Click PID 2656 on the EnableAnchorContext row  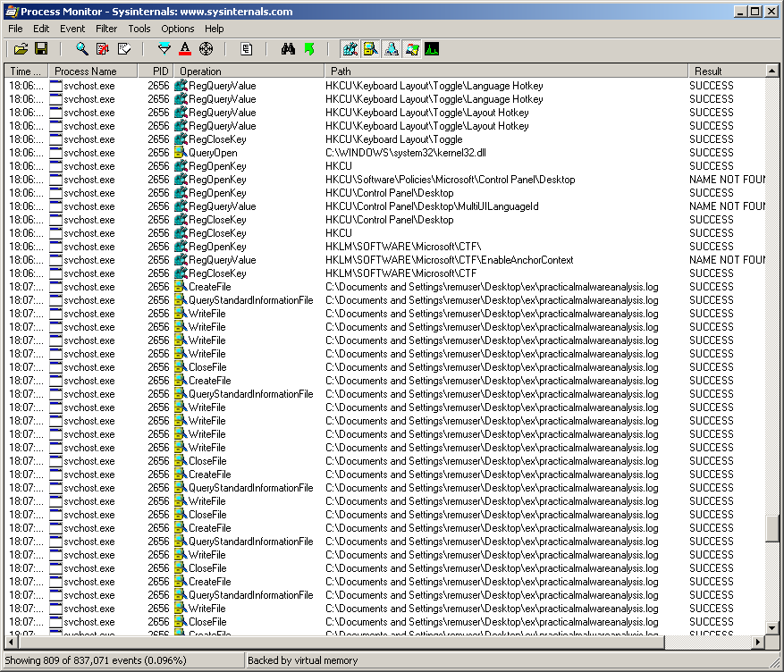[158, 260]
